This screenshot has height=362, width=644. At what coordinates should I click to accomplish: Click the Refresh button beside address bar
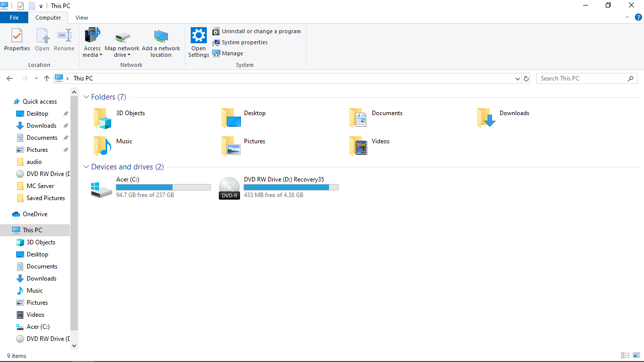tap(526, 78)
